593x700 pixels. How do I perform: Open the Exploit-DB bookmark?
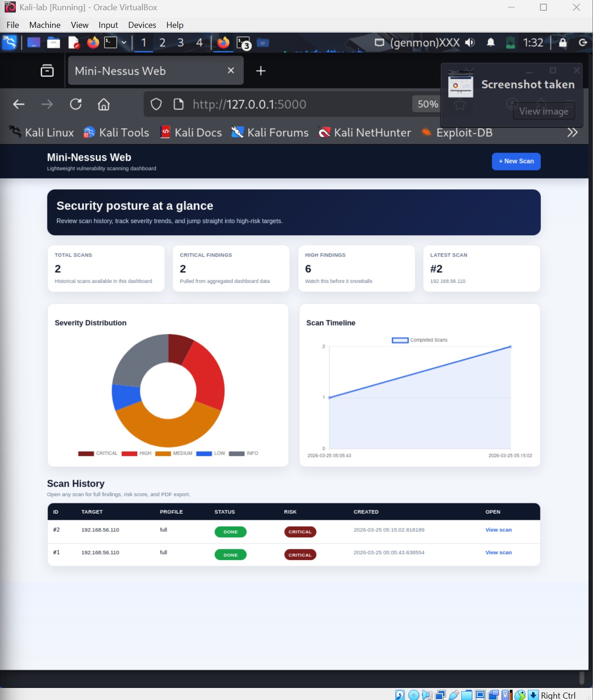click(456, 132)
